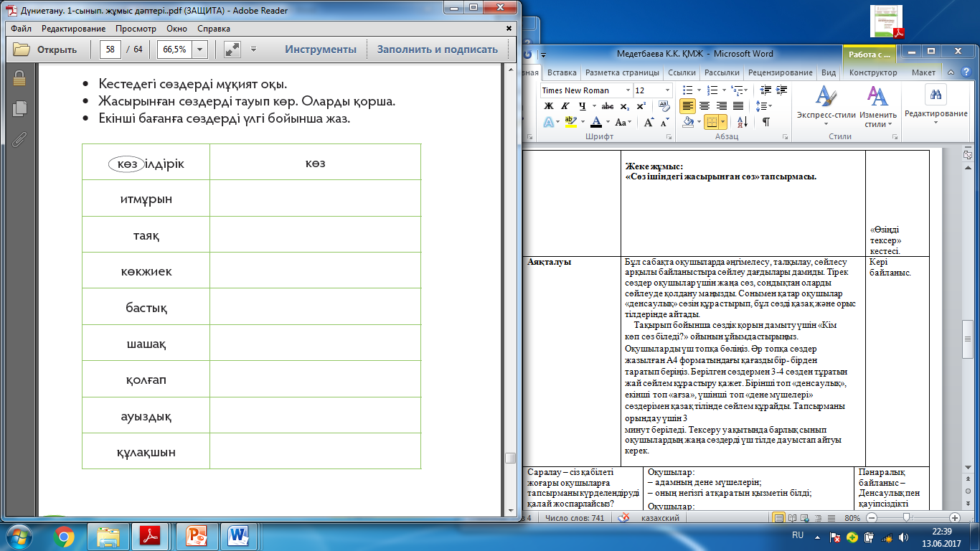
Task: Open the Инструменты pane in Adobe Reader
Action: tap(321, 50)
